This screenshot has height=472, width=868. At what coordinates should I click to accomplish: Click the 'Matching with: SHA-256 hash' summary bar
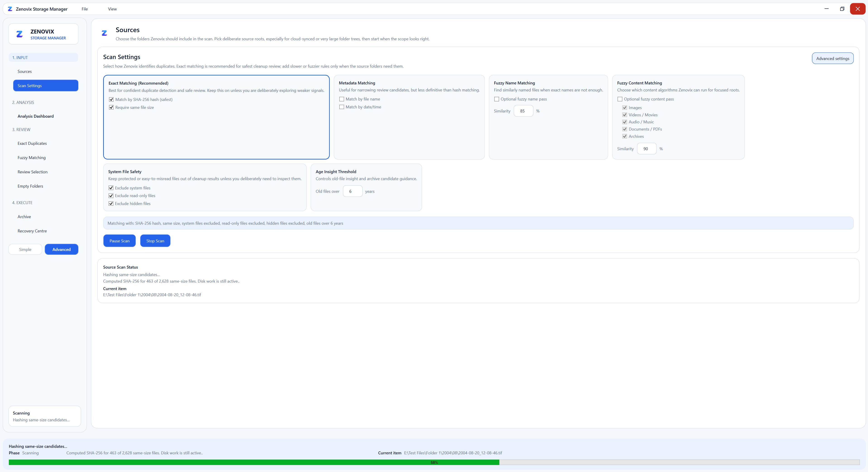click(x=478, y=223)
